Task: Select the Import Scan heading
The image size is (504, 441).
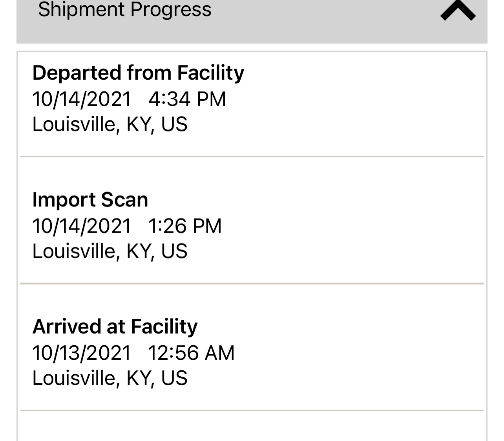Action: 90,200
